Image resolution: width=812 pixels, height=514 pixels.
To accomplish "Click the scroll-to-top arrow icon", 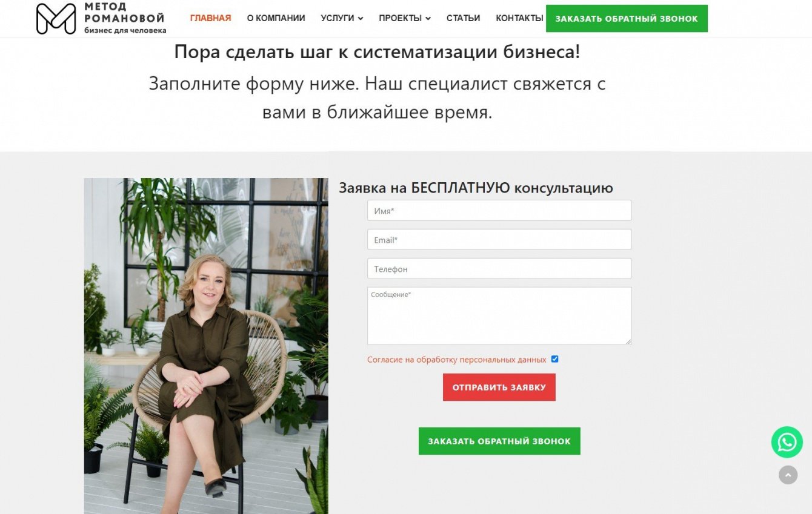I will pyautogui.click(x=788, y=475).
